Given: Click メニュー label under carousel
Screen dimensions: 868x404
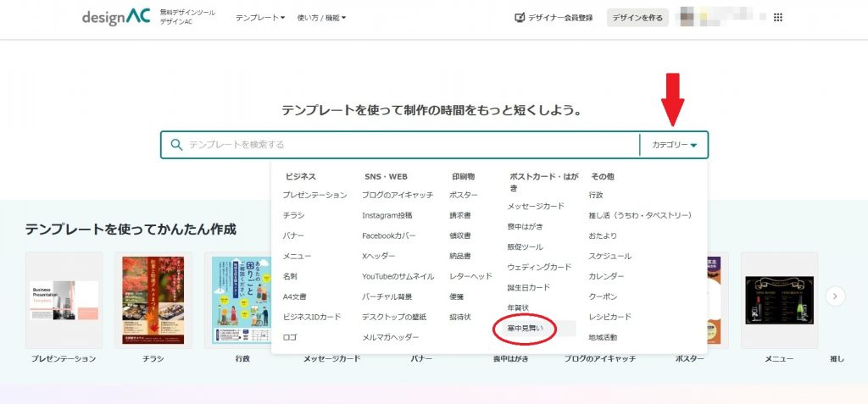Looking at the screenshot, I should (779, 359).
